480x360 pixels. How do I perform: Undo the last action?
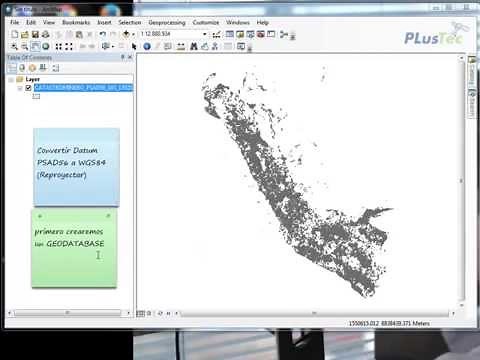103,34
